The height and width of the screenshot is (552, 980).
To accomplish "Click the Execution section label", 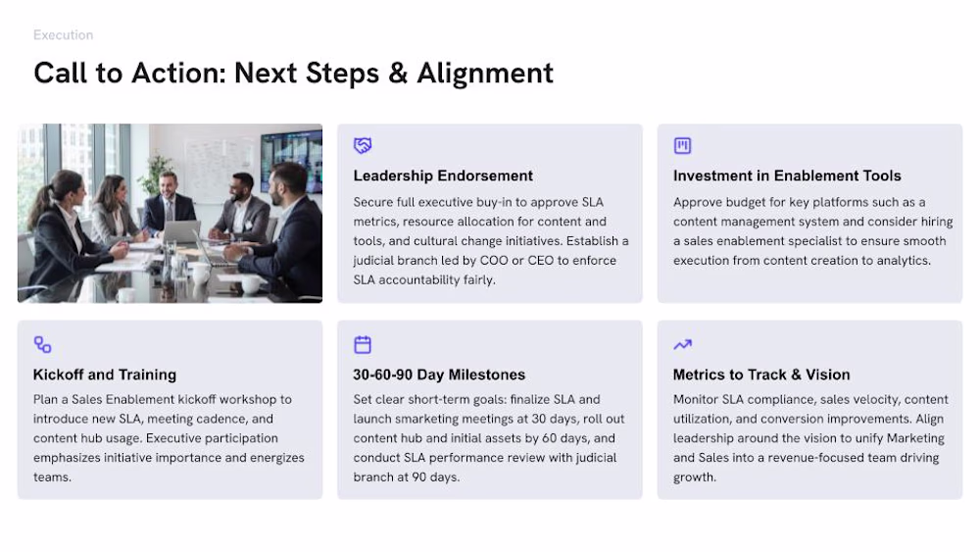I will click(x=63, y=35).
